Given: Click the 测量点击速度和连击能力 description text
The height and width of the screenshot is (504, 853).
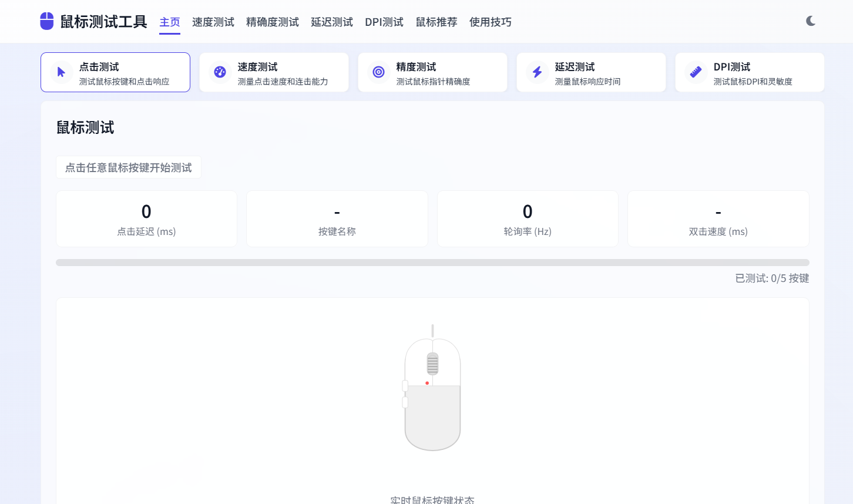Looking at the screenshot, I should (283, 82).
